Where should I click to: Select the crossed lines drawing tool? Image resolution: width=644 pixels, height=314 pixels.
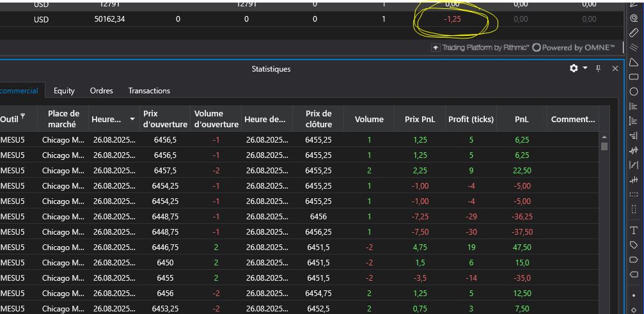click(634, 180)
